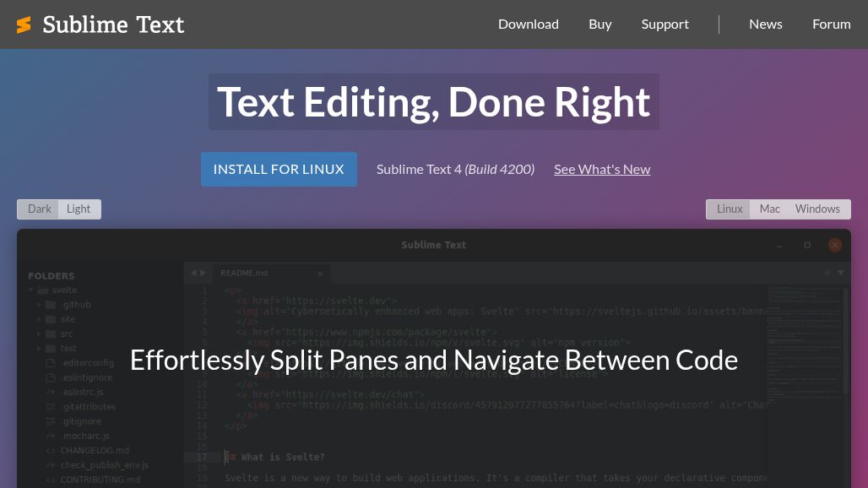868x488 pixels.
Task: Click the src folder icon in sidebar
Action: pyautogui.click(x=51, y=333)
